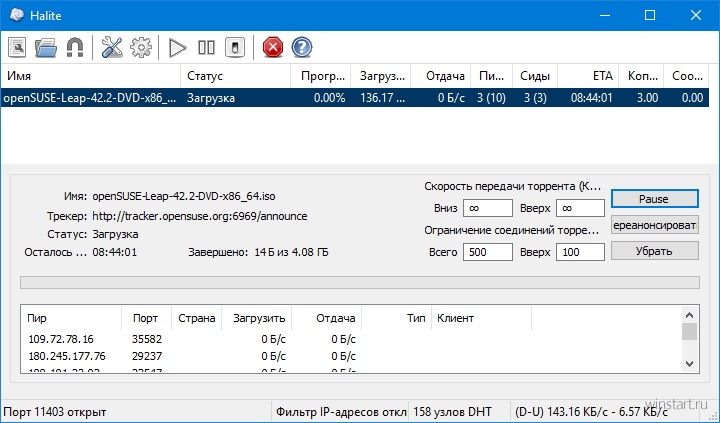Click the Страна column header
Viewport: 720px width, 423px height.
tap(197, 318)
